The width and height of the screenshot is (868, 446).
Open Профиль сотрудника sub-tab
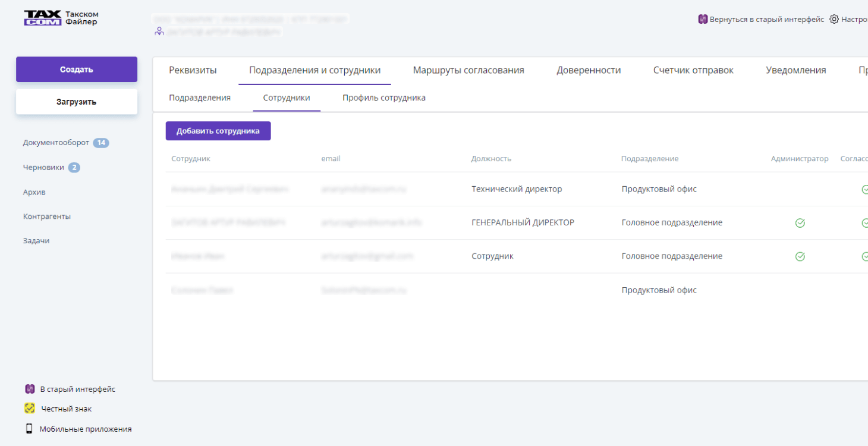[x=384, y=98]
